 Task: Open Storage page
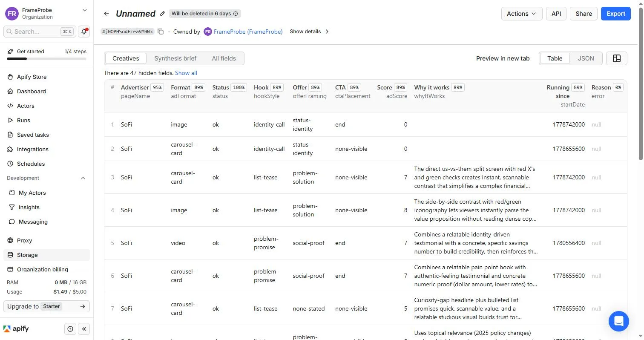47,255
